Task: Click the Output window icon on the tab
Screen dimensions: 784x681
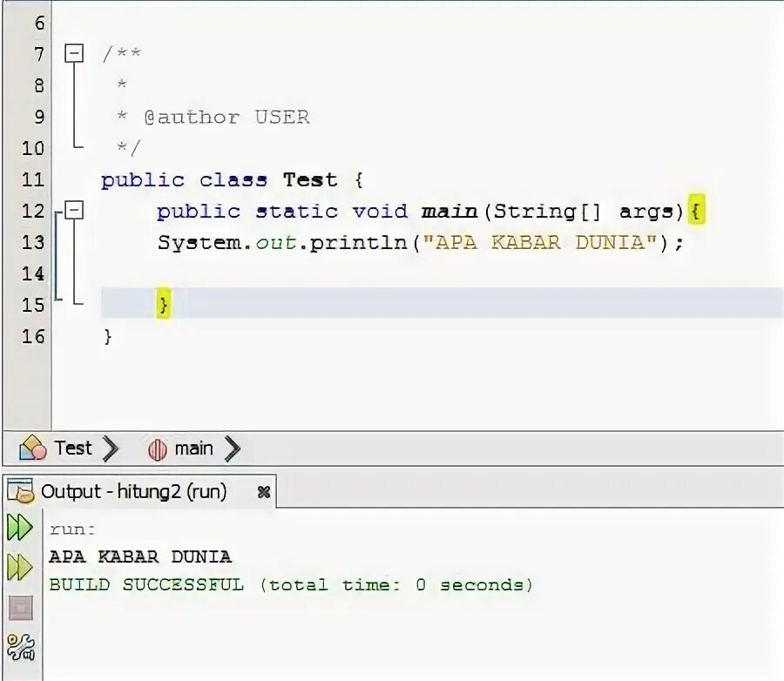Action: click(x=21, y=490)
